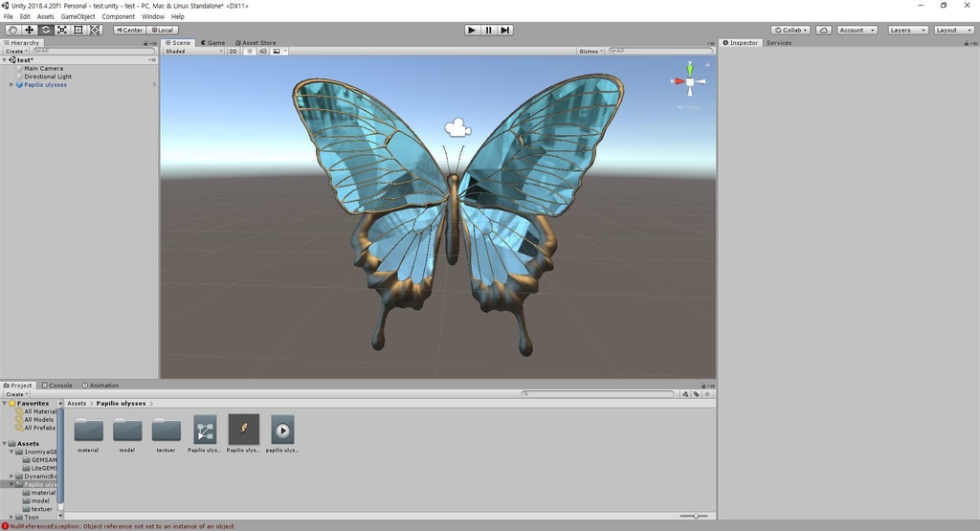Switch to the Services tab

click(x=779, y=43)
